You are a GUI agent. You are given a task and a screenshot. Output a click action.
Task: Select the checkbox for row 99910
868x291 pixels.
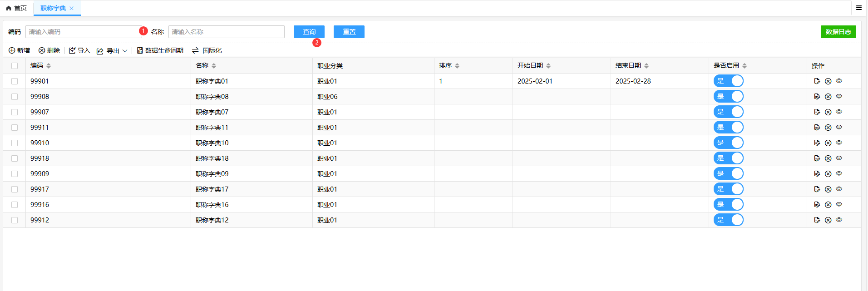[x=15, y=143]
